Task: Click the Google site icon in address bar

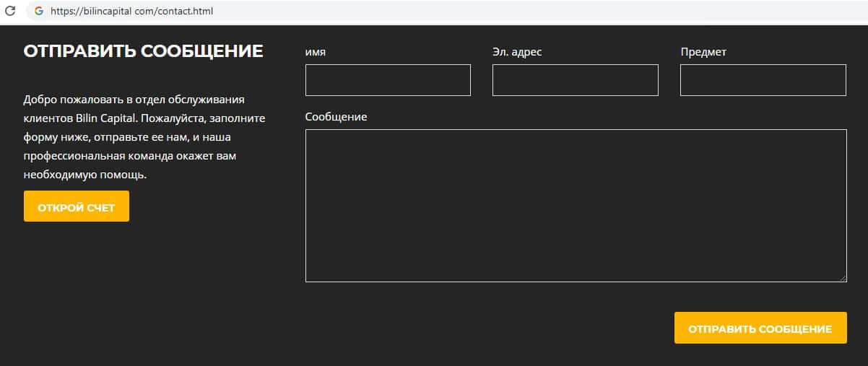Action: (x=38, y=12)
